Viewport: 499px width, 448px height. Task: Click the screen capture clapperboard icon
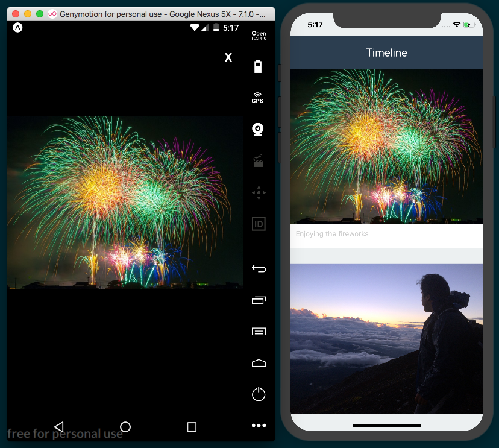pos(258,161)
